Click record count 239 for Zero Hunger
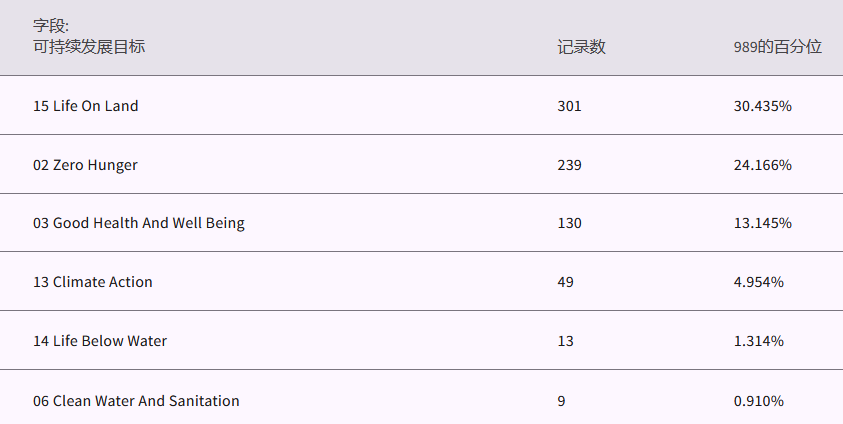 click(x=569, y=165)
